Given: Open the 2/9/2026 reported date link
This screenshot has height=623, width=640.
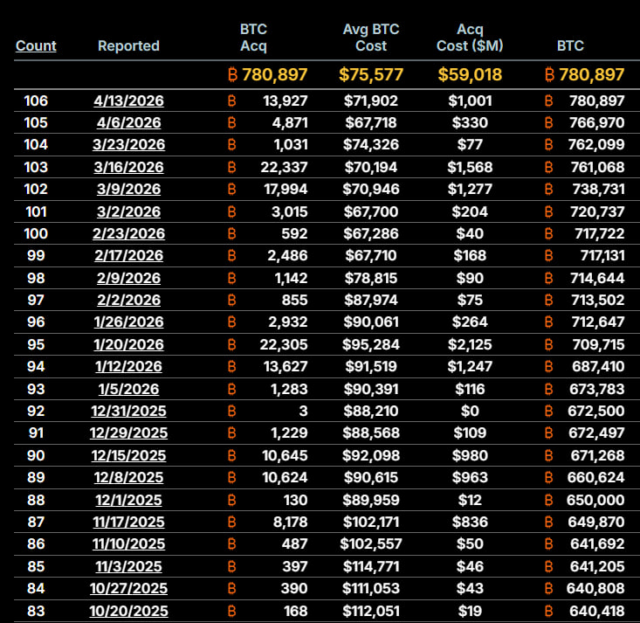Looking at the screenshot, I should [129, 278].
